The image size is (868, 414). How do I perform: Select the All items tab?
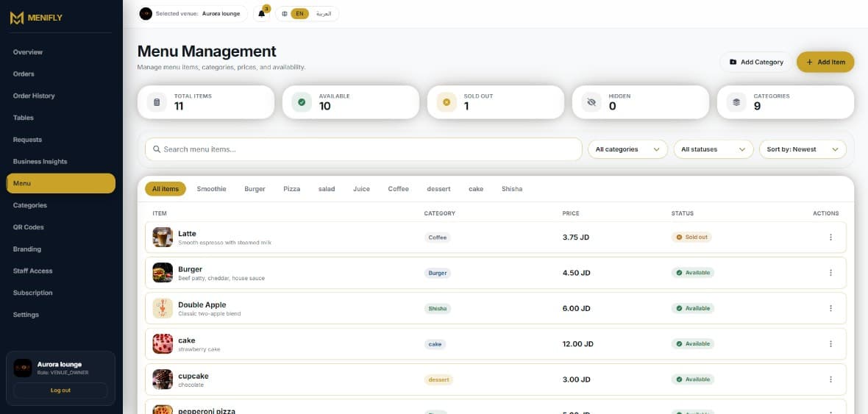(x=166, y=189)
